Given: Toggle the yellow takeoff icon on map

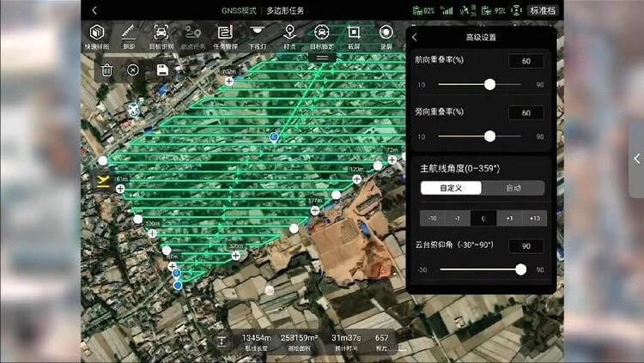Looking at the screenshot, I should pos(104,181).
